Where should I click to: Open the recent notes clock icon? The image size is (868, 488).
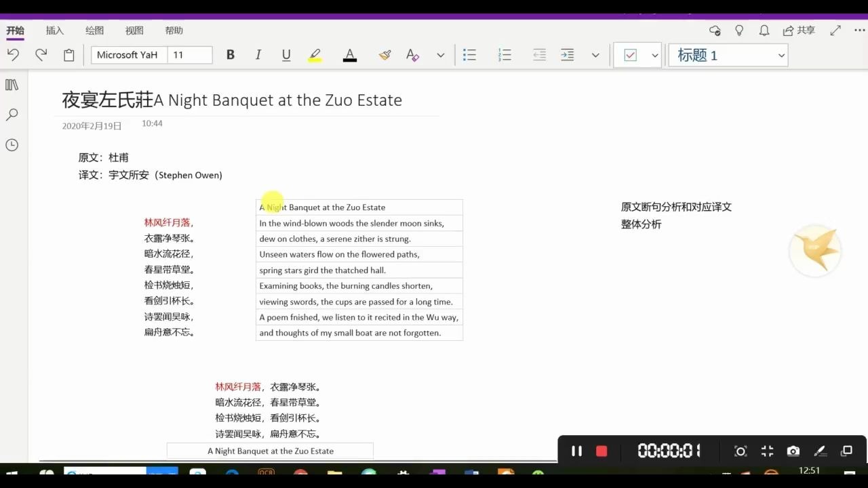point(12,145)
